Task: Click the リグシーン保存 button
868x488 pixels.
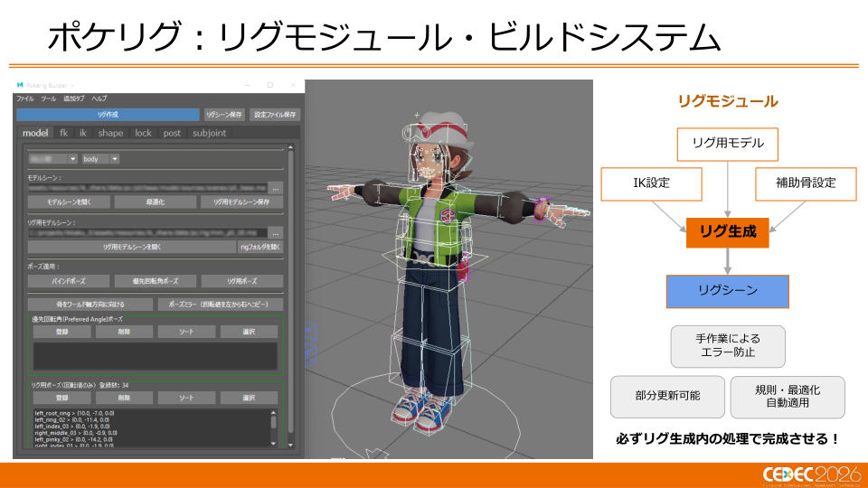Action: tap(224, 115)
